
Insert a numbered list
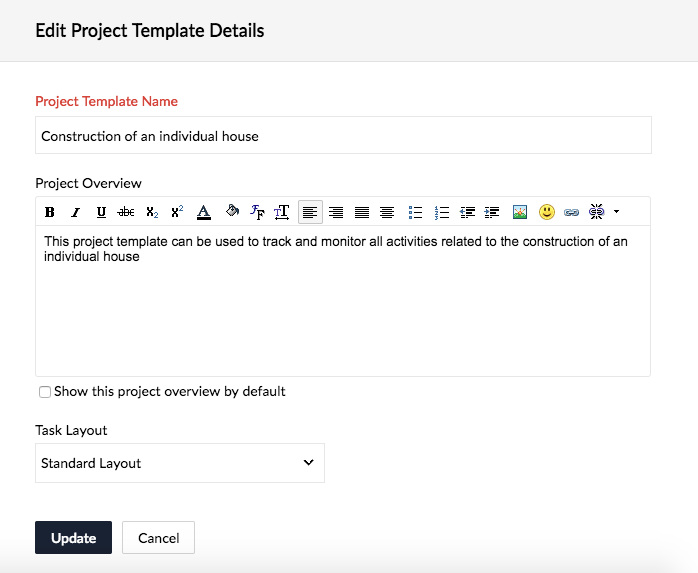(x=442, y=212)
